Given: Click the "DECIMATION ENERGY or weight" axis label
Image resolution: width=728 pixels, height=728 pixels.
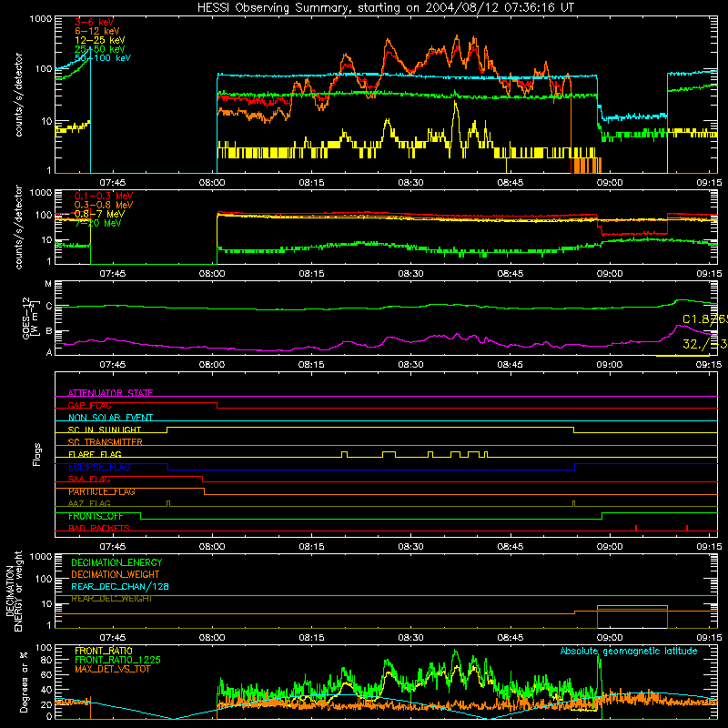Looking at the screenshot, I should [14, 591].
